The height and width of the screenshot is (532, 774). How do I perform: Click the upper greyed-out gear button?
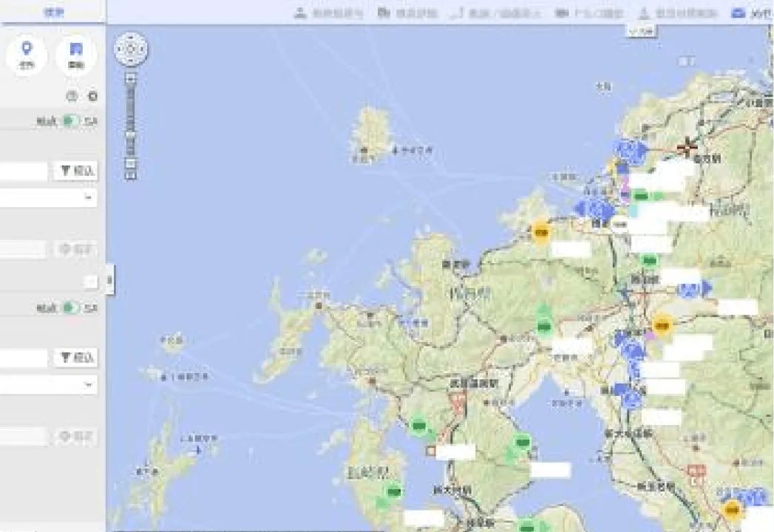[75, 249]
